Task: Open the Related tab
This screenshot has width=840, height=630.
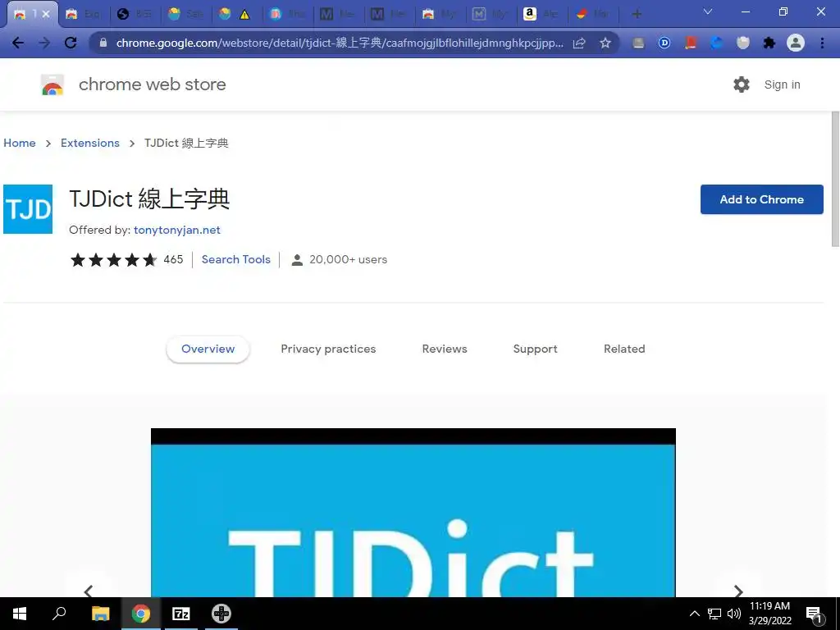Action: coord(624,349)
